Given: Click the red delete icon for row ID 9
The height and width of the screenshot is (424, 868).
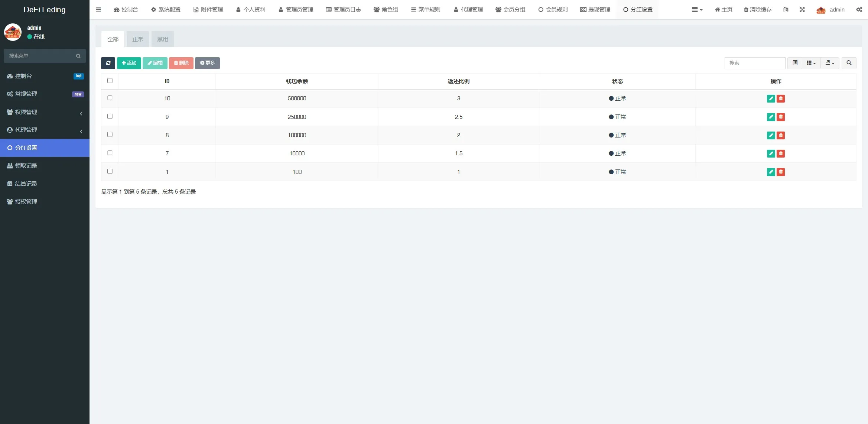Looking at the screenshot, I should [781, 117].
